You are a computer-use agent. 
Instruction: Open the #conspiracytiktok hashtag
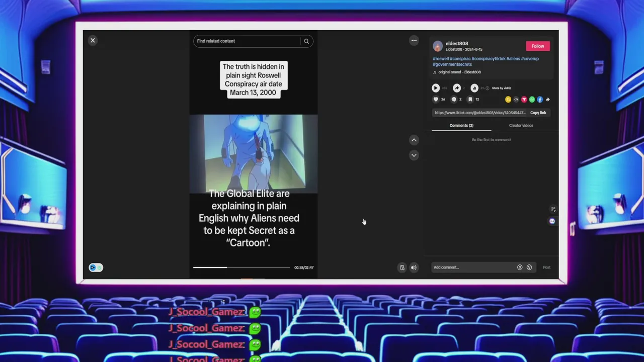pos(489,59)
